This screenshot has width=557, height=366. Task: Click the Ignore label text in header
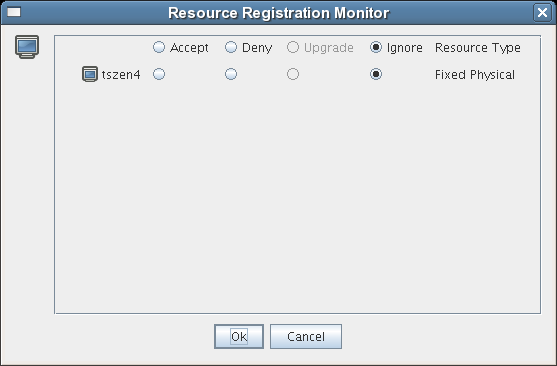405,48
